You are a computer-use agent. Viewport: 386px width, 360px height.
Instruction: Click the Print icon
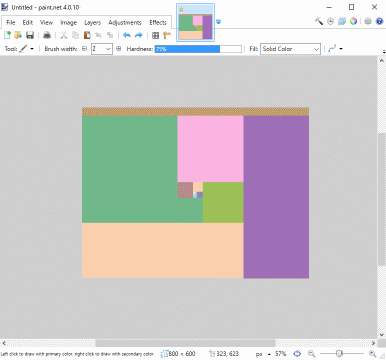point(47,35)
